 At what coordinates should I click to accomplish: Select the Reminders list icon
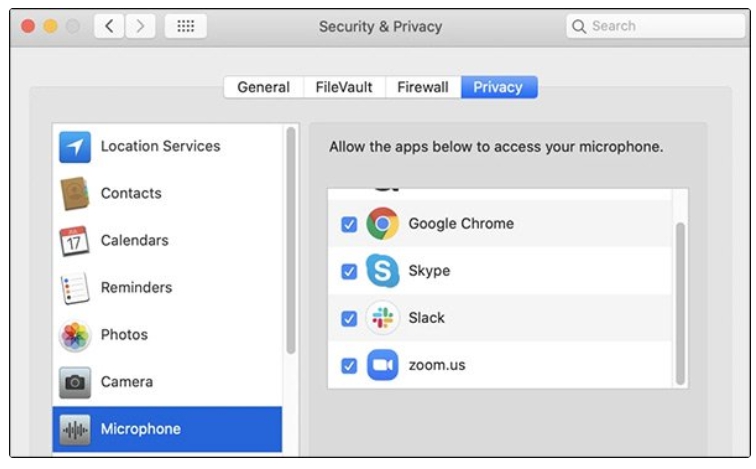click(x=75, y=288)
